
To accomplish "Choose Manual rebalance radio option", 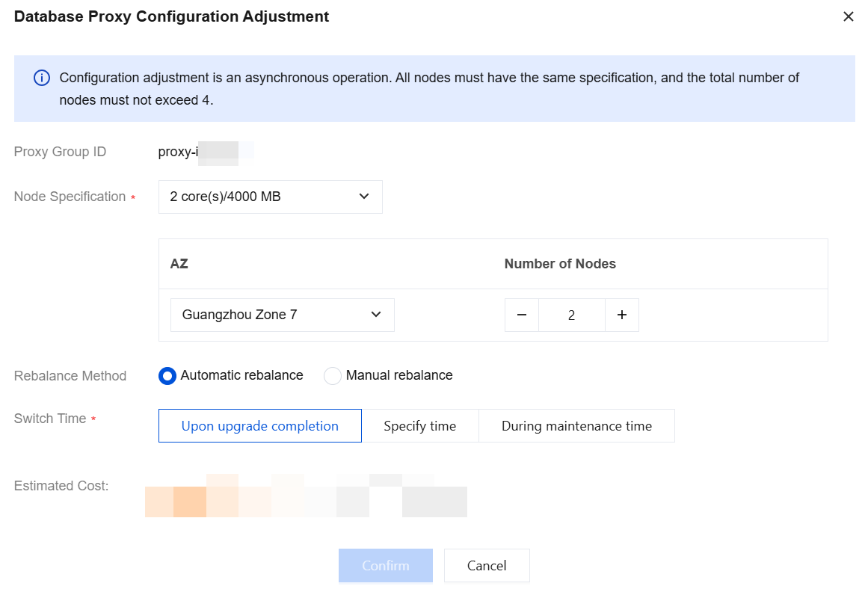I will (x=333, y=376).
